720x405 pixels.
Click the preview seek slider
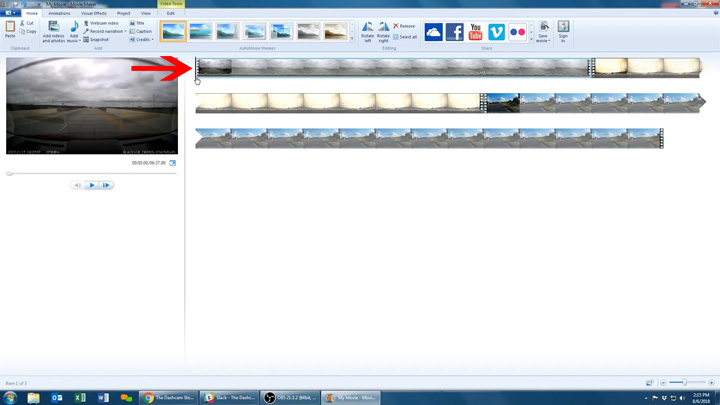coord(92,174)
